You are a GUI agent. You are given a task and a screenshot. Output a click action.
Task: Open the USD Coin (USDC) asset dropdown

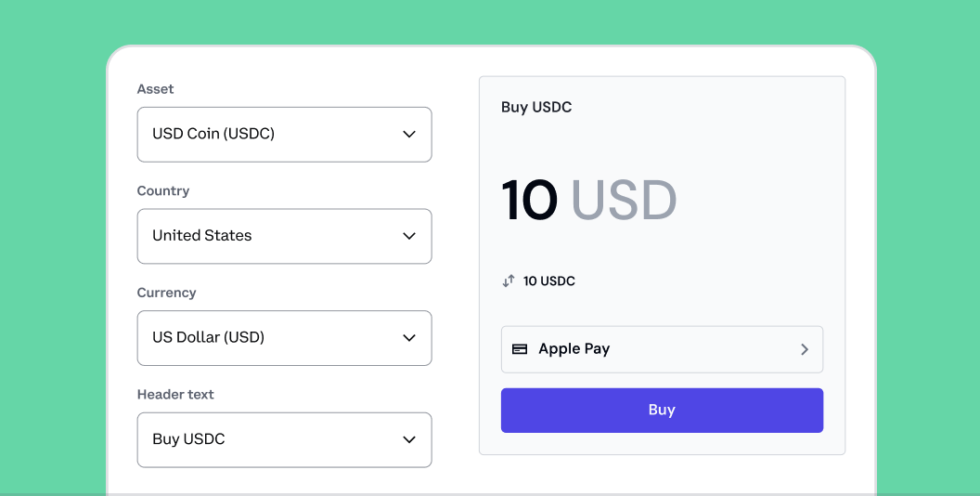click(x=284, y=135)
